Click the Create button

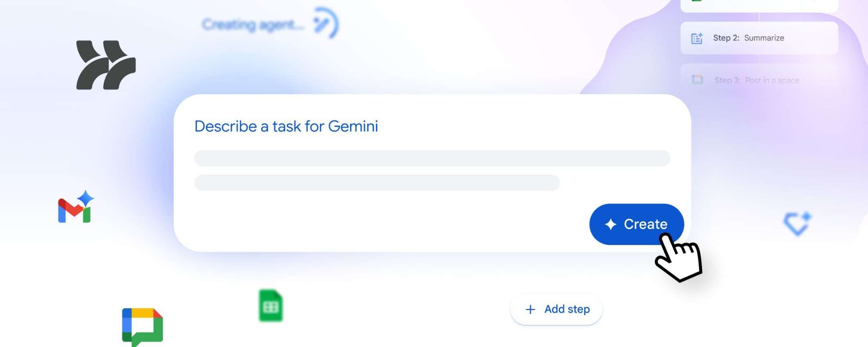click(x=637, y=224)
